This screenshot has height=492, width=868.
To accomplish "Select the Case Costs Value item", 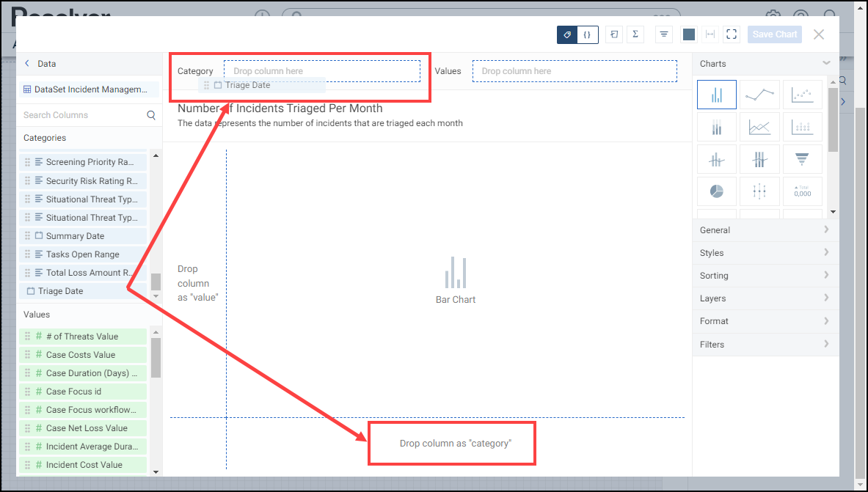I will [83, 355].
